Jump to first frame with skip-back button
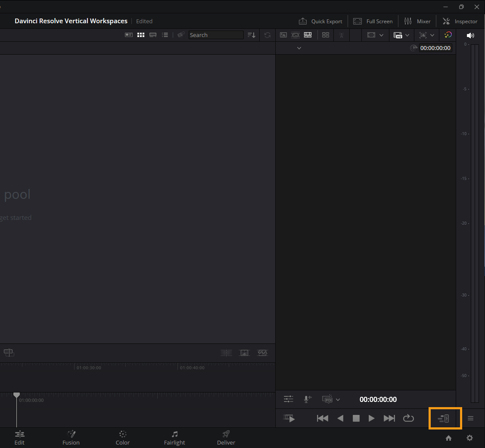The width and height of the screenshot is (485, 448). pyautogui.click(x=323, y=418)
